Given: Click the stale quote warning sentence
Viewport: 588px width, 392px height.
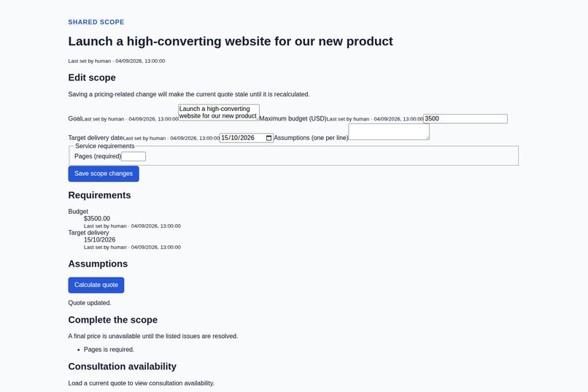Looking at the screenshot, I should (189, 94).
